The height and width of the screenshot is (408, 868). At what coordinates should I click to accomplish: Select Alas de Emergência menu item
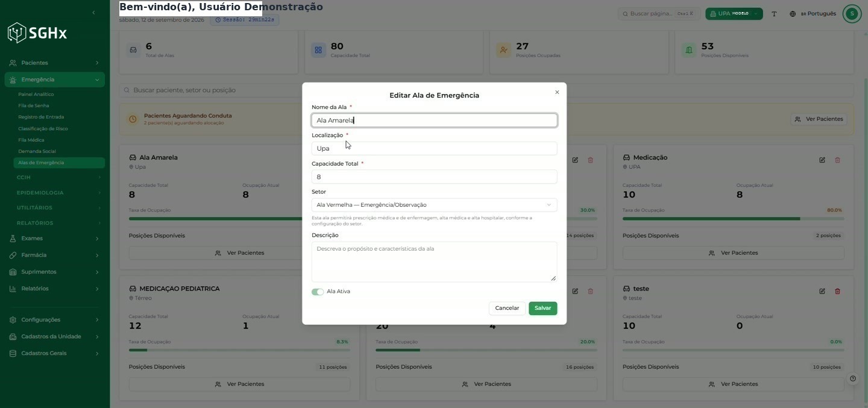59,163
